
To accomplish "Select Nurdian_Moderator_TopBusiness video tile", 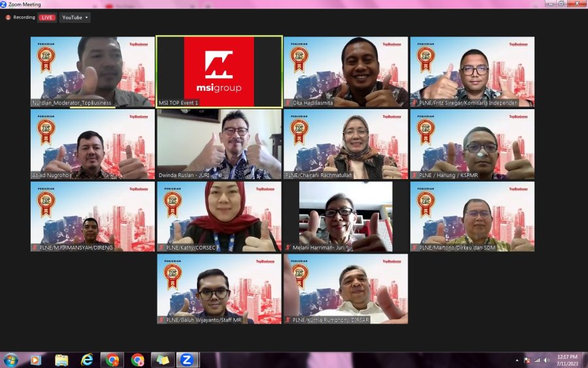I will pyautogui.click(x=92, y=71).
